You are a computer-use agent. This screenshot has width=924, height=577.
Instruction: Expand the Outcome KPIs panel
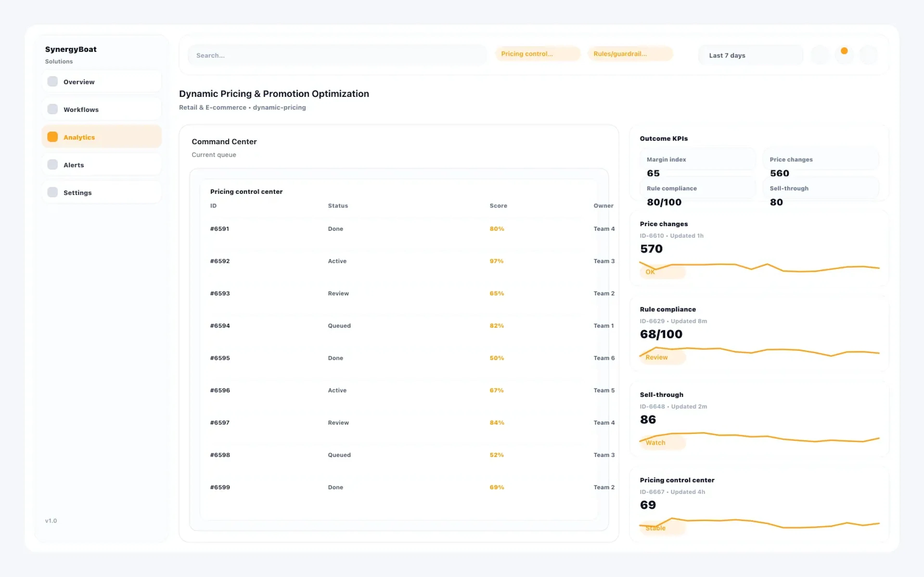[x=664, y=138]
